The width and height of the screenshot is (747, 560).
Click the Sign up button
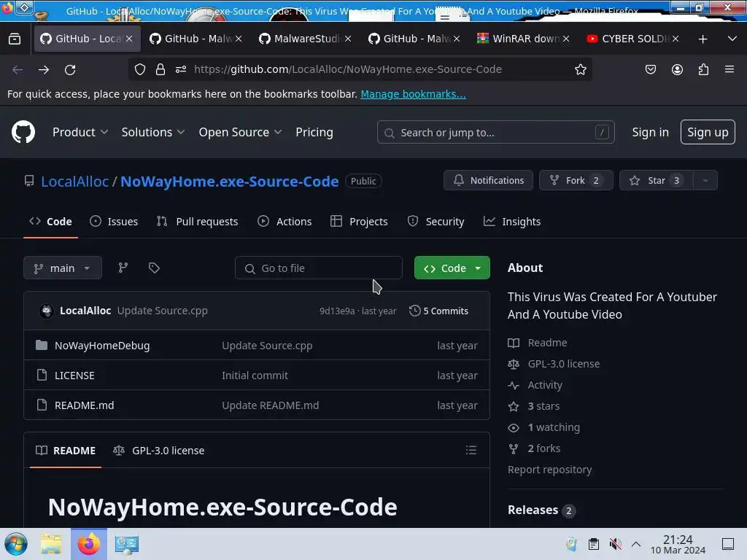click(x=708, y=132)
